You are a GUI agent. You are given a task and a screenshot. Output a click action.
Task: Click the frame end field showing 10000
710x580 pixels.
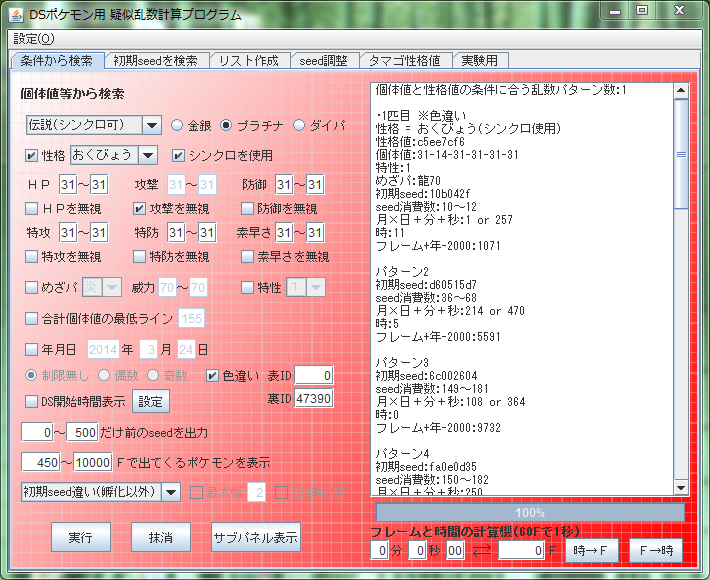pyautogui.click(x=93, y=462)
